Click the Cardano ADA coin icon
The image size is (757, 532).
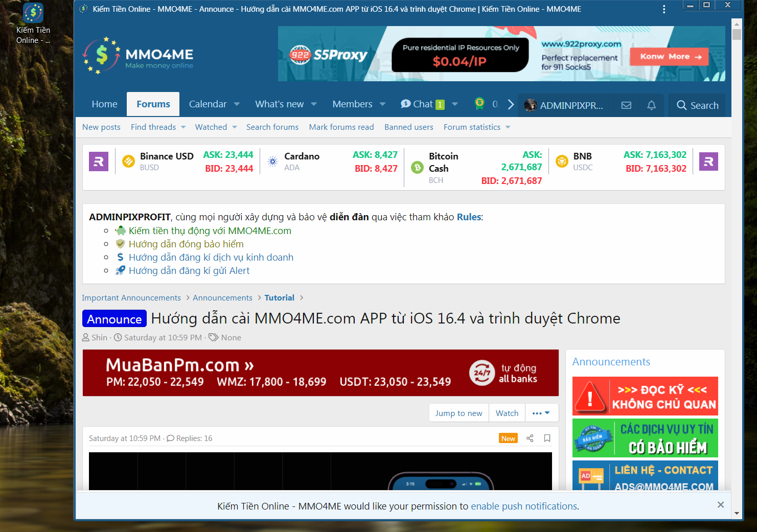[x=273, y=161]
